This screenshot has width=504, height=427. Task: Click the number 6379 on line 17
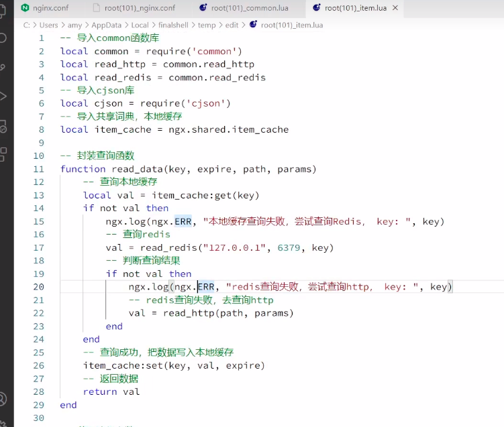tap(289, 247)
